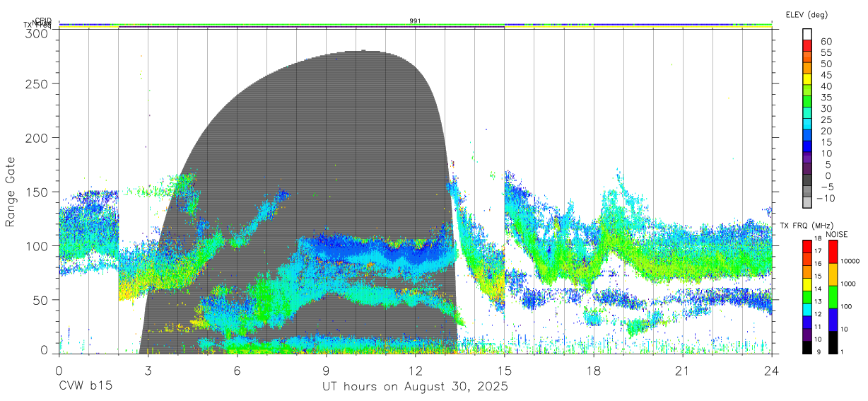Click the 40 label on ELEV colorbar
Screen dimensions: 868x401
pos(826,86)
